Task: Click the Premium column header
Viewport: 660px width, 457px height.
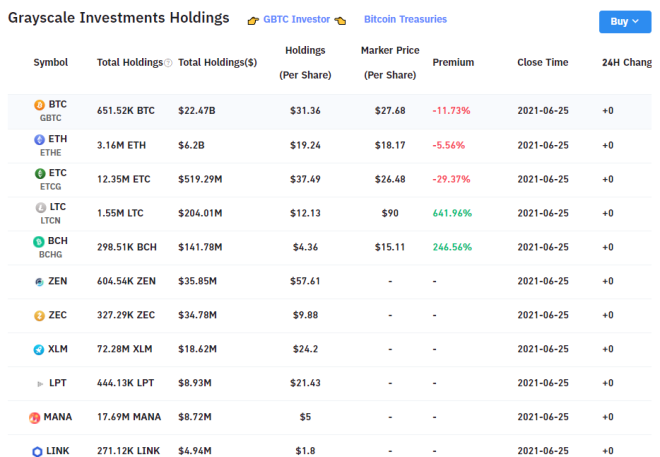Action: pyautogui.click(x=453, y=62)
